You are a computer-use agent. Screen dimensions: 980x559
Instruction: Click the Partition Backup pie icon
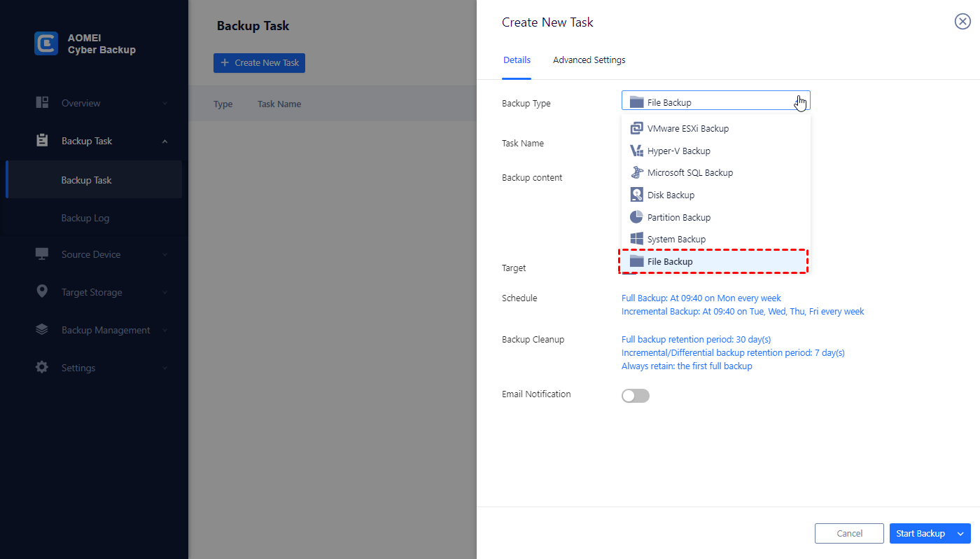[636, 217]
